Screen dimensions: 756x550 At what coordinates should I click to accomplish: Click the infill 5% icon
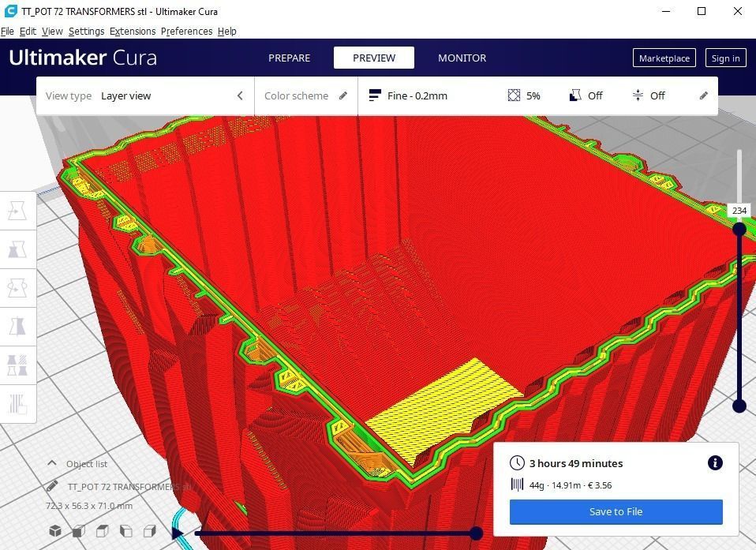[x=514, y=95]
